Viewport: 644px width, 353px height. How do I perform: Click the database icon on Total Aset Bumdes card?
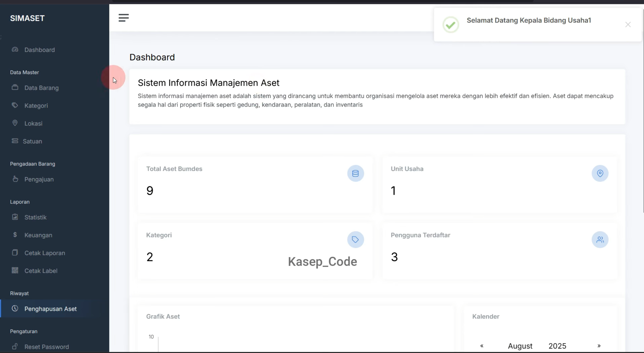pos(356,173)
